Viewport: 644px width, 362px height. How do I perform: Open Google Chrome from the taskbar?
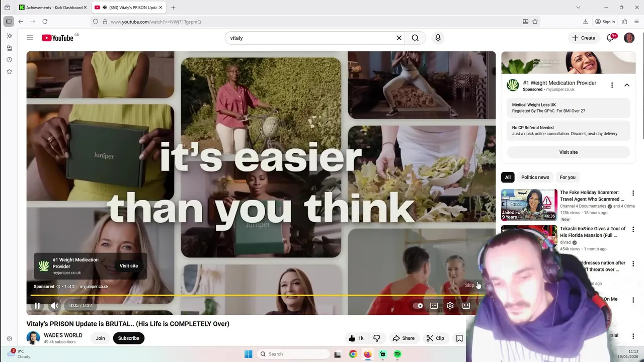click(x=353, y=354)
